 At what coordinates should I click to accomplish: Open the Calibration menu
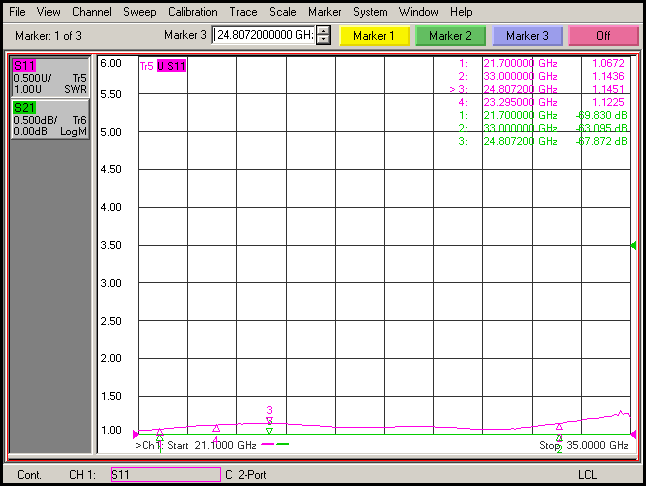pyautogui.click(x=192, y=12)
